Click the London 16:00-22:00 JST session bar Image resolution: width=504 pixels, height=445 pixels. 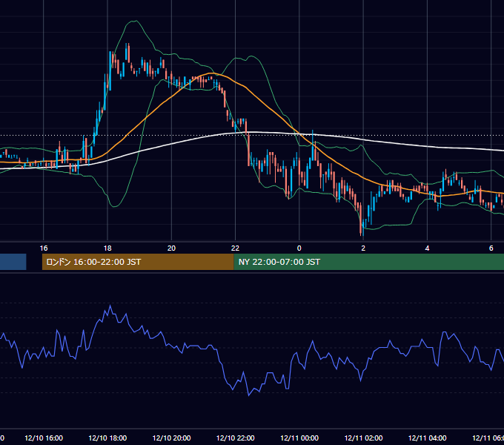(138, 262)
